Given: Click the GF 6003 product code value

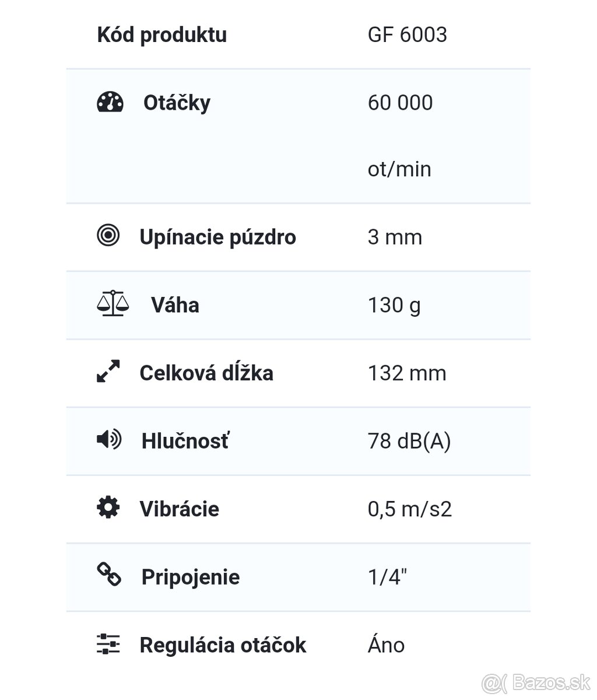Looking at the screenshot, I should pos(407,34).
